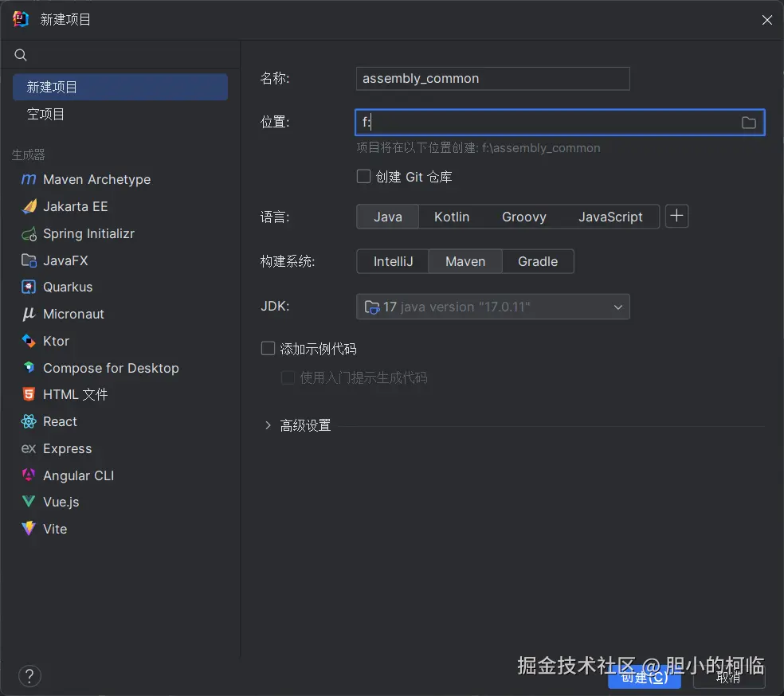Open the Compose for Desktop generator
The height and width of the screenshot is (696, 784).
click(120, 368)
